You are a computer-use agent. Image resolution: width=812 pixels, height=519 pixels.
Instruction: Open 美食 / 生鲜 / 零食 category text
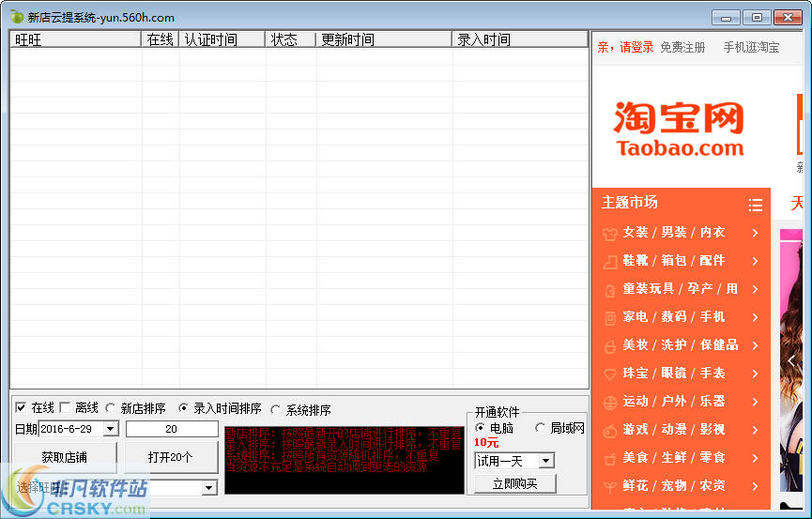click(x=674, y=457)
